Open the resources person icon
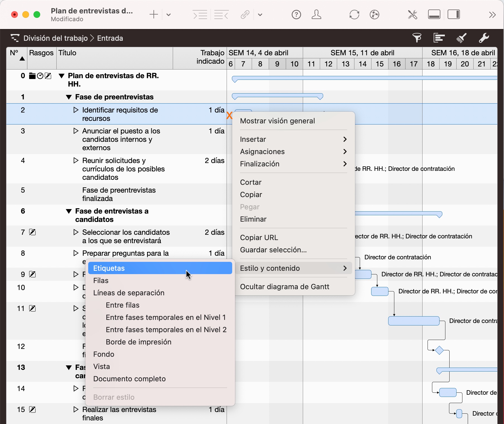The width and height of the screenshot is (504, 424). (316, 15)
